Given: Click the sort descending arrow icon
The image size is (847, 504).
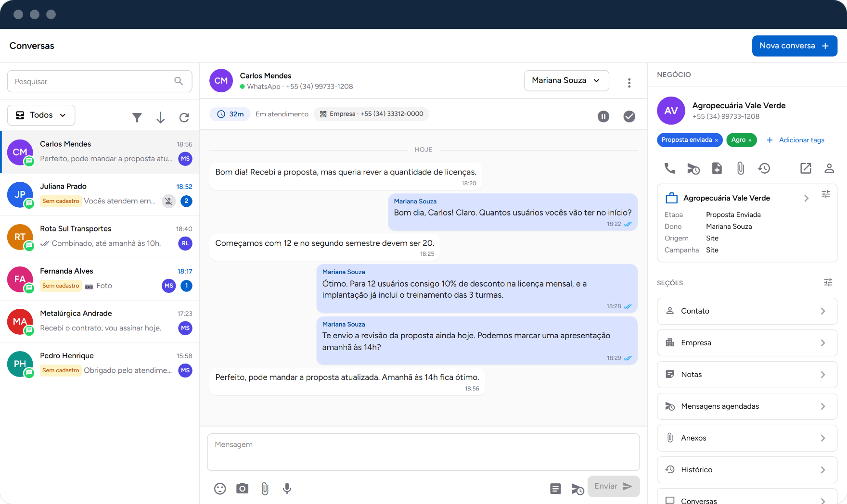Looking at the screenshot, I should [161, 117].
